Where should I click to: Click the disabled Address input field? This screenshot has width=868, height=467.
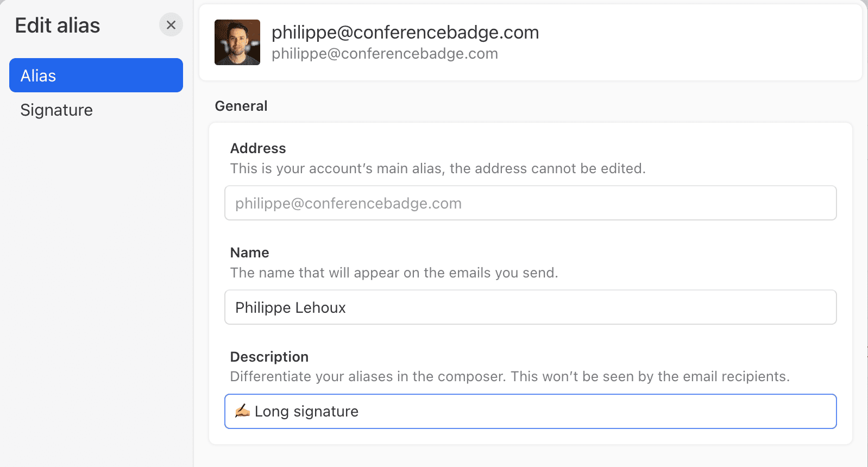(x=530, y=203)
